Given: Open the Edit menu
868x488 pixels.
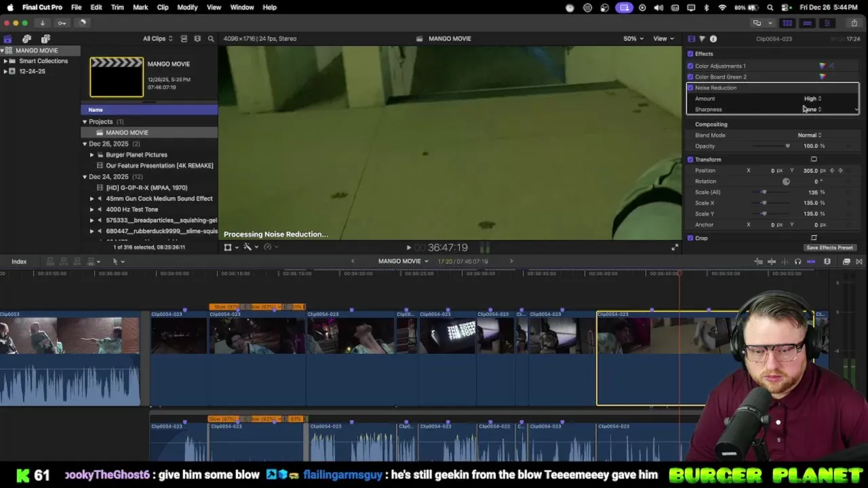Looking at the screenshot, I should [96, 7].
